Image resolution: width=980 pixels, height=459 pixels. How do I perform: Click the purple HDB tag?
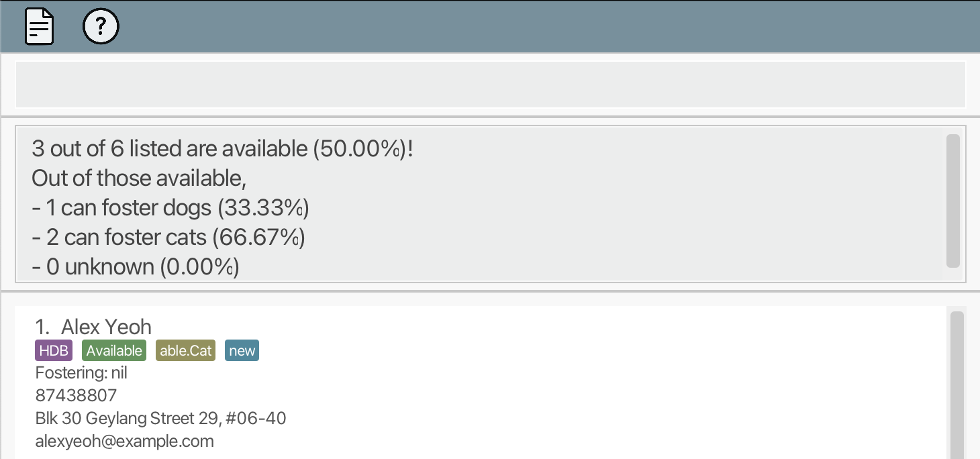tap(54, 350)
